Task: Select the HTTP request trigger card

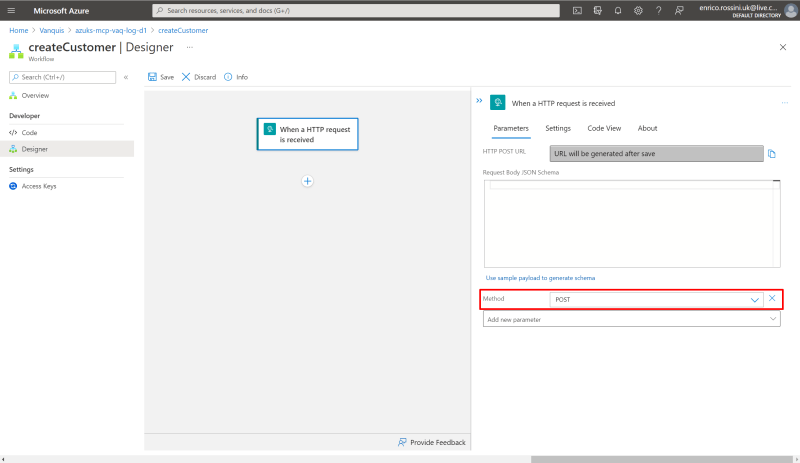Action: (307, 134)
